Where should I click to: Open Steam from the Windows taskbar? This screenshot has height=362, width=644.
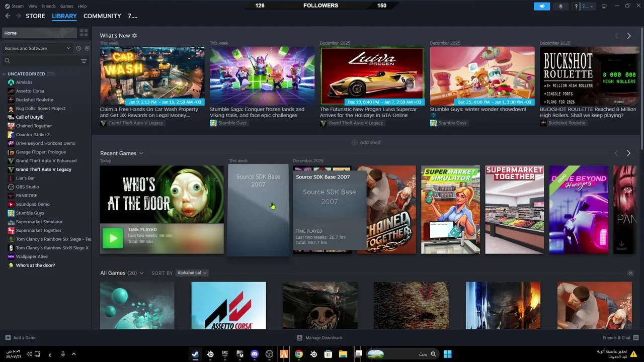(x=195, y=354)
